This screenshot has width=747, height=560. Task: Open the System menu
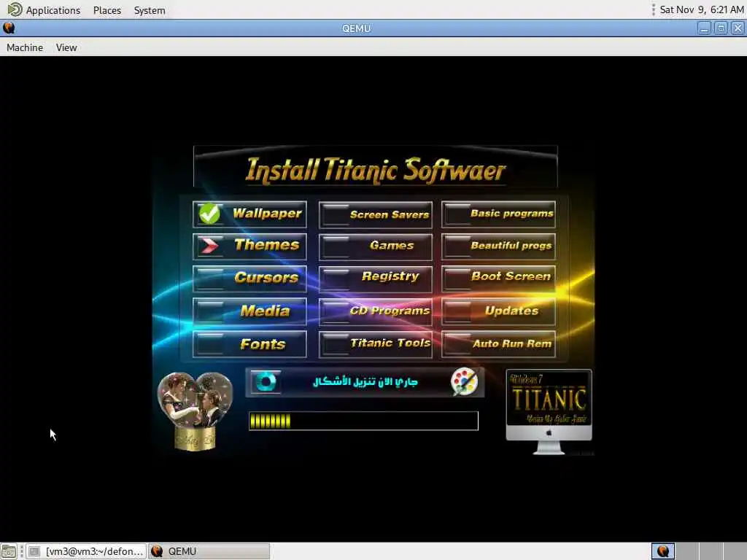pos(150,10)
